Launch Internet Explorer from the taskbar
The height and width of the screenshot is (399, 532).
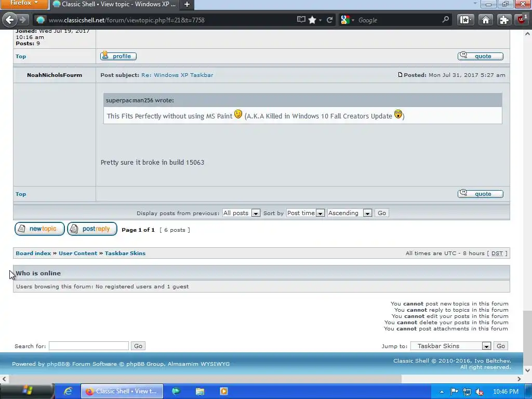pyautogui.click(x=68, y=391)
